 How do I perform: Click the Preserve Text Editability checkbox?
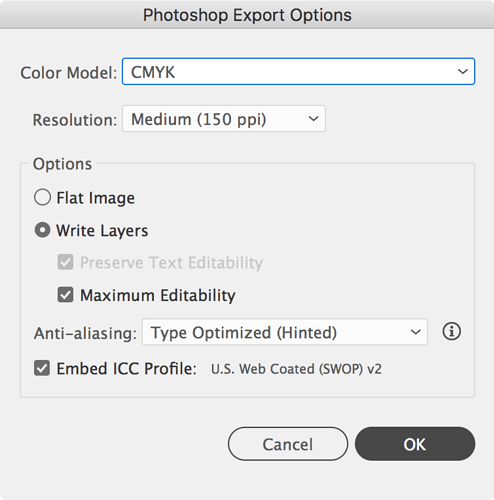[x=65, y=262]
